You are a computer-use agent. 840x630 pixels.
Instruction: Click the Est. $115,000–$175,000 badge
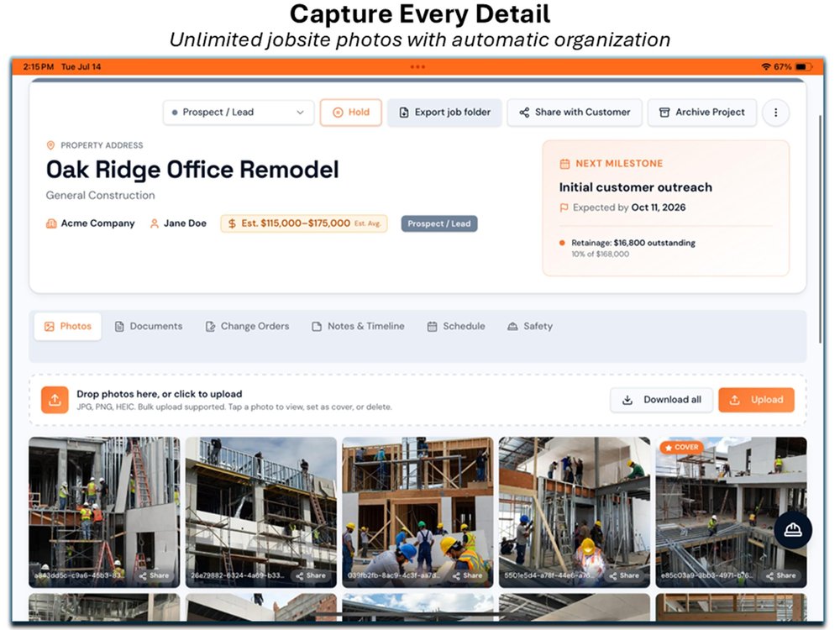304,223
